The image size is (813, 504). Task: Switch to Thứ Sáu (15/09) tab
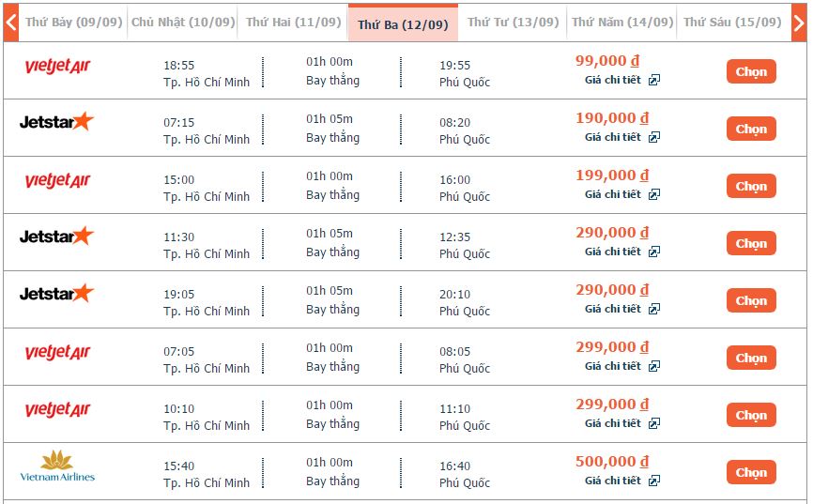(x=732, y=23)
